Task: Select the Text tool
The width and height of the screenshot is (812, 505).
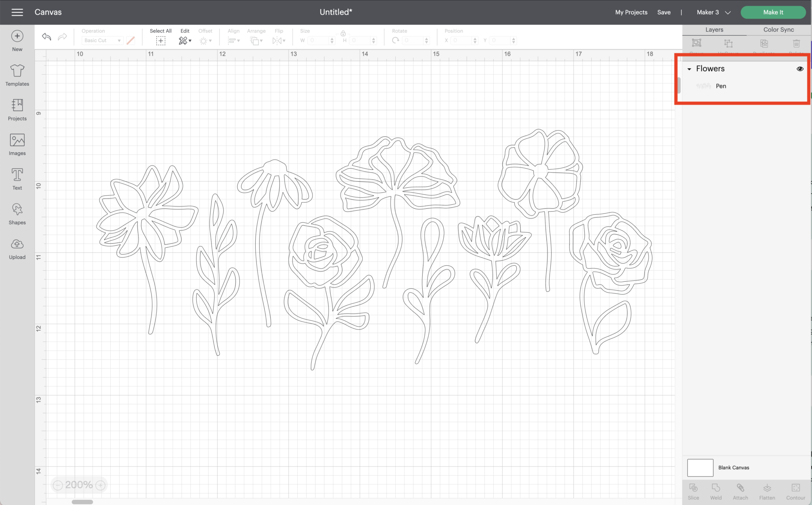Action: pos(17,179)
